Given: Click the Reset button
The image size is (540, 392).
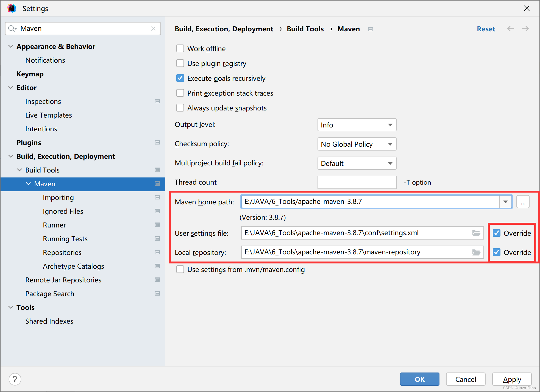Looking at the screenshot, I should (x=486, y=29).
